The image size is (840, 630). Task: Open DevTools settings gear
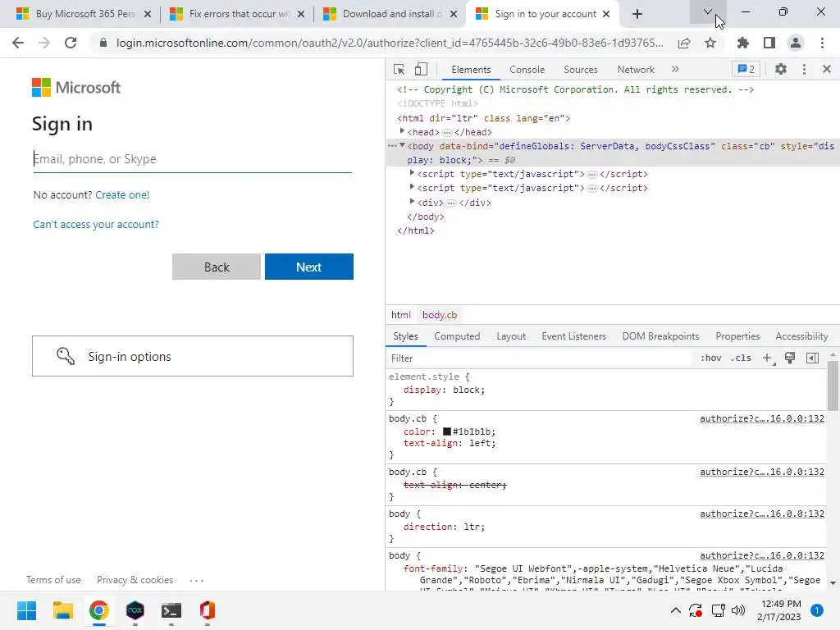pyautogui.click(x=781, y=69)
